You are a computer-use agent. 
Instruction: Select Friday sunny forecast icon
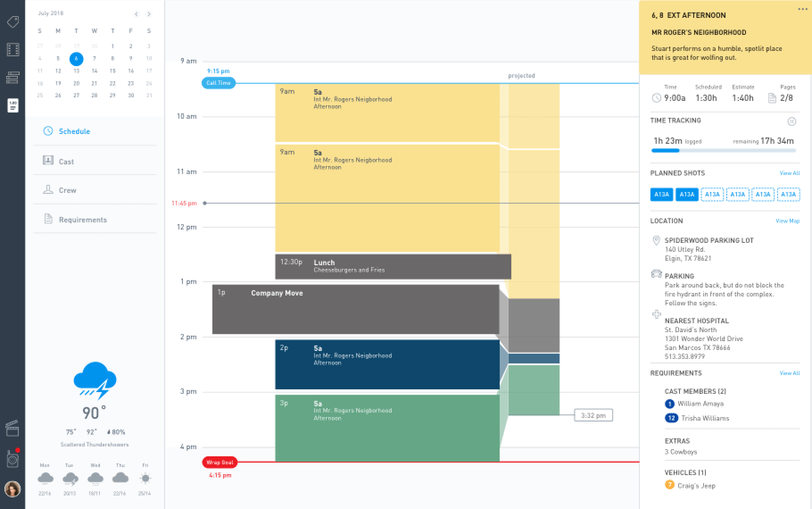(x=145, y=479)
